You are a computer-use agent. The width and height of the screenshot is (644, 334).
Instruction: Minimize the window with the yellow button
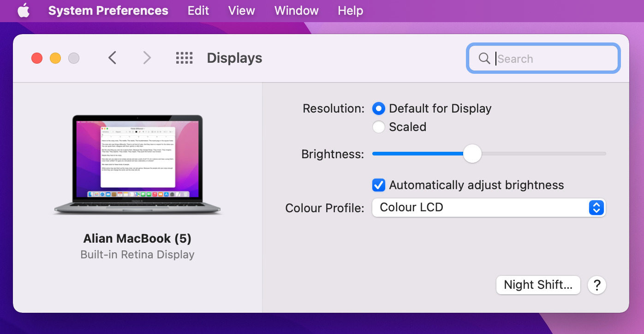pyautogui.click(x=55, y=58)
